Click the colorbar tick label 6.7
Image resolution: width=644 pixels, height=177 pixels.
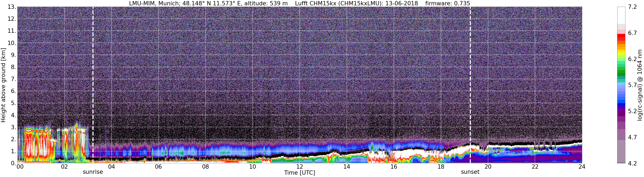[632, 33]
